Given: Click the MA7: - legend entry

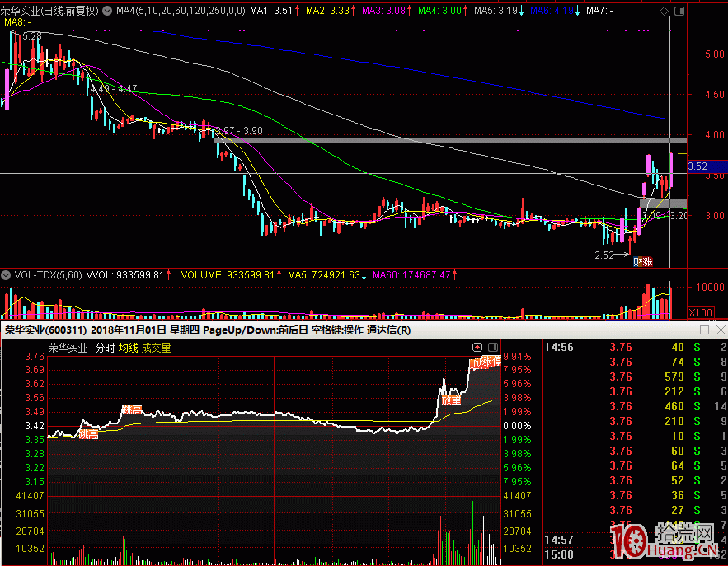Looking at the screenshot, I should click(599, 11).
